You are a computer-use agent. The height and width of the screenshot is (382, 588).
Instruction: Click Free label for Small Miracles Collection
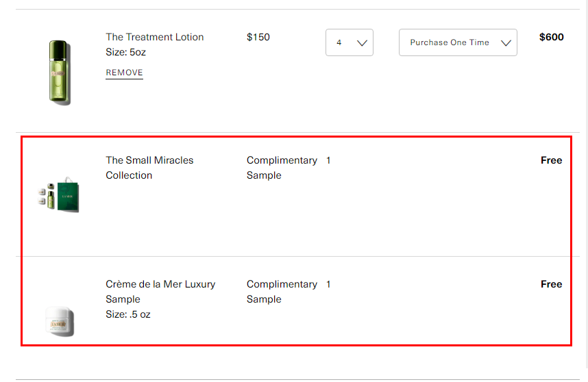pyautogui.click(x=551, y=160)
